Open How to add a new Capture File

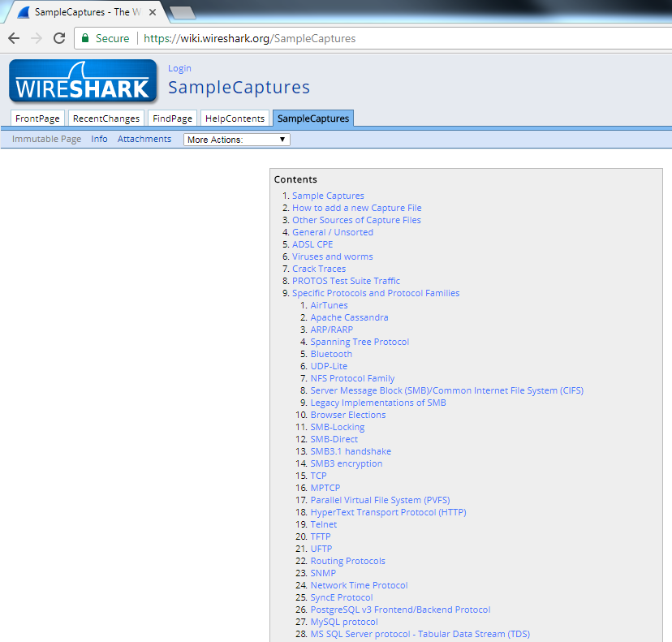tap(356, 208)
